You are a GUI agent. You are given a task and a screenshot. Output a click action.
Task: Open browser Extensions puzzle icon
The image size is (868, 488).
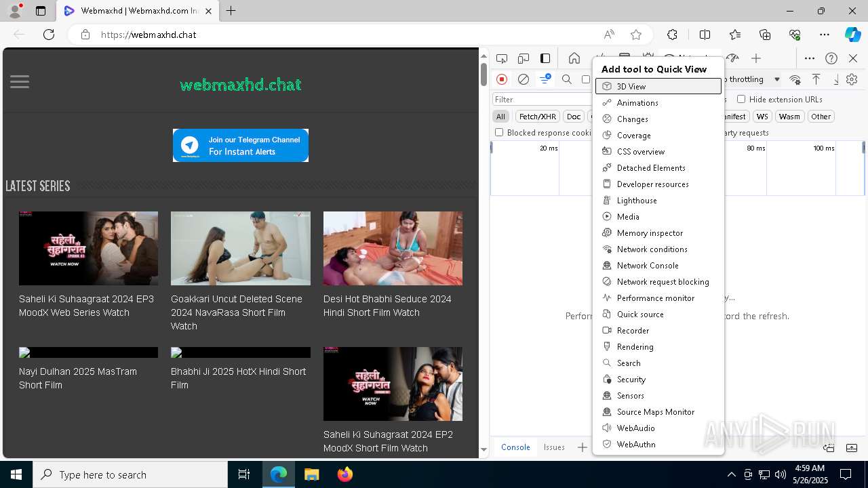(x=672, y=35)
